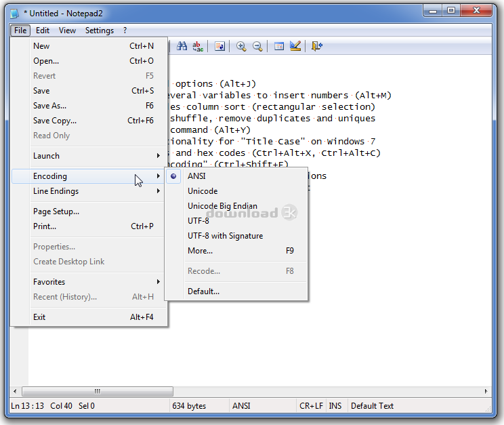Image resolution: width=504 pixels, height=425 pixels.
Task: Toggle word wrap toolbar icon
Action: pos(220,46)
